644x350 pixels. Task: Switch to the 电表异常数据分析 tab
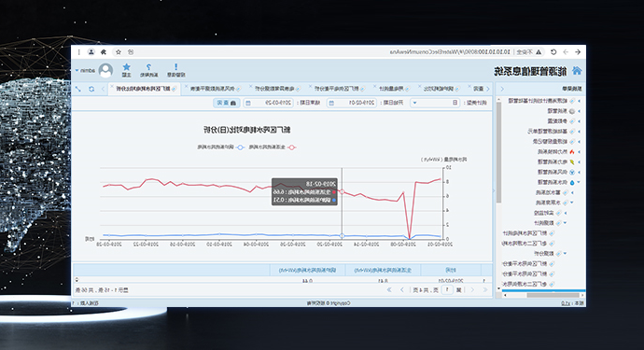click(x=278, y=89)
